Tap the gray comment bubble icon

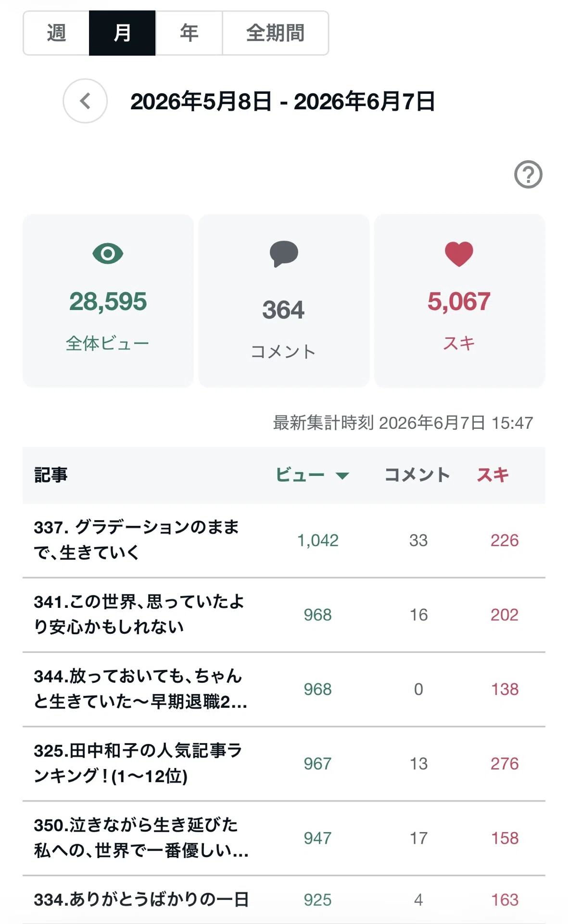pos(284,254)
